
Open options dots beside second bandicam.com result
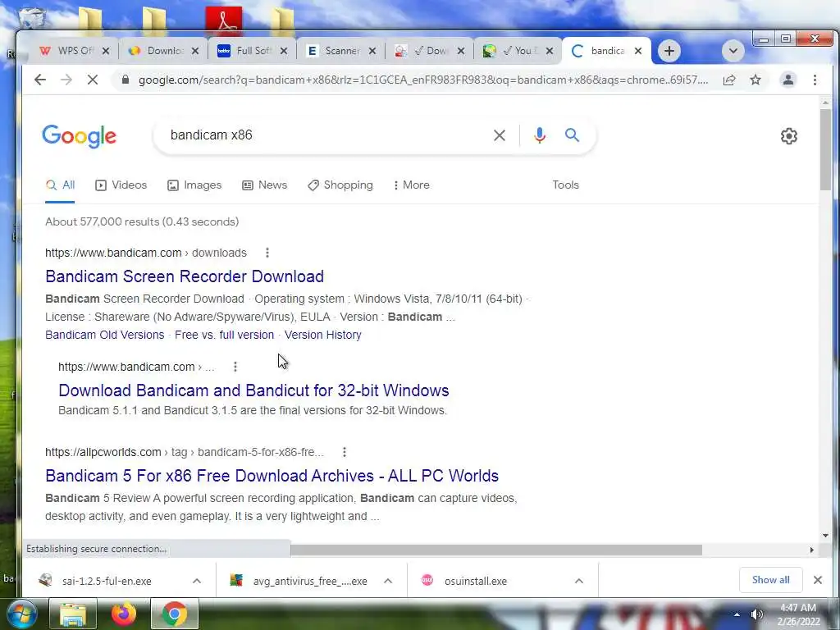click(235, 367)
